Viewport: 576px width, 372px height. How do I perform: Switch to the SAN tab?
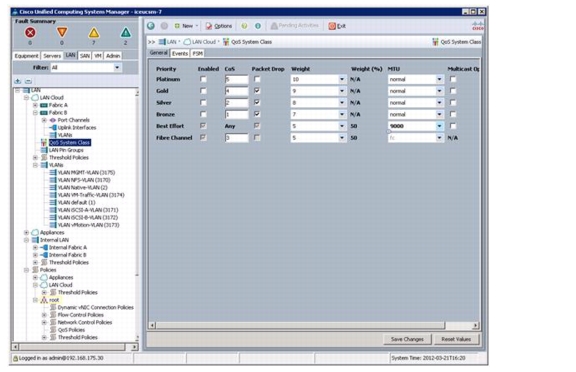click(x=85, y=56)
